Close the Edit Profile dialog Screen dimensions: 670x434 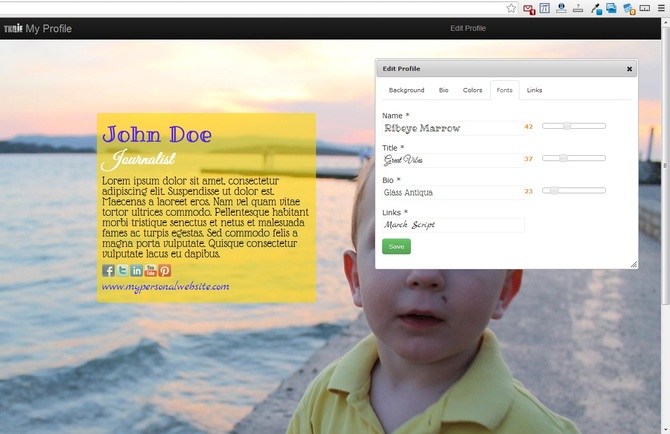[x=629, y=69]
